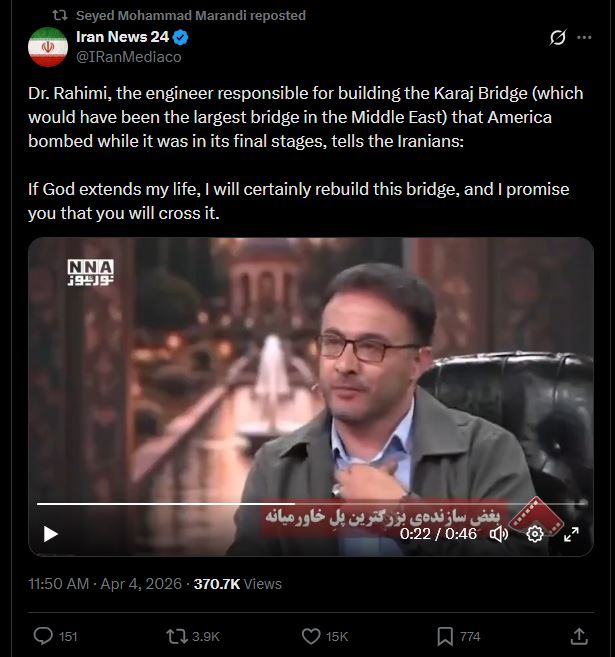Open video settings gear
Image resolution: width=615 pixels, height=657 pixels.
tap(535, 534)
